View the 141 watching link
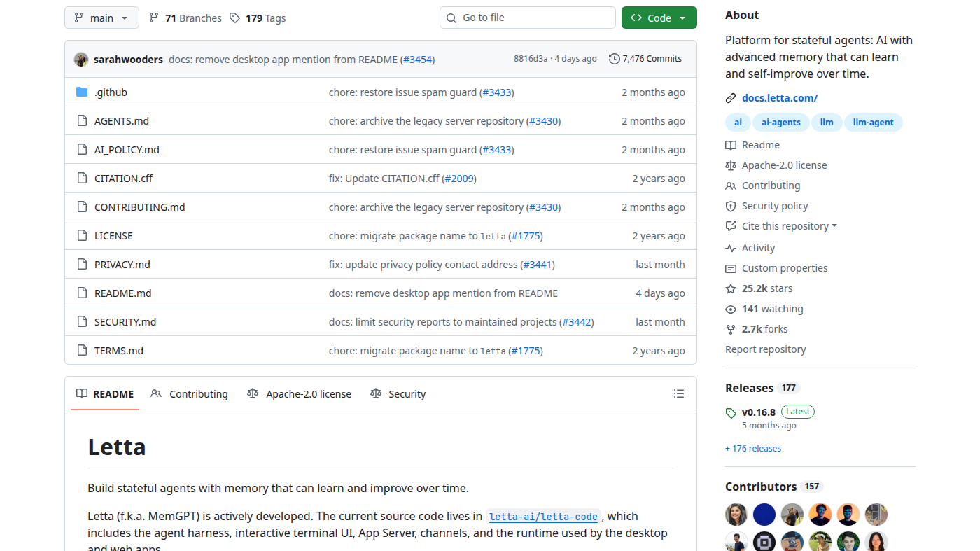Viewport: 980px width, 551px height. pos(764,309)
